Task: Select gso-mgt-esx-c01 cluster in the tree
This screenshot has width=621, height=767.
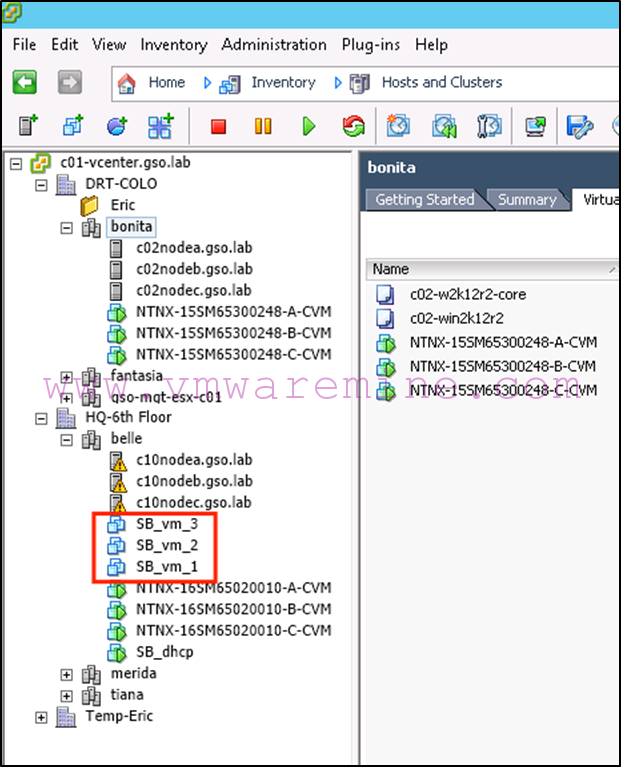Action: pos(166,397)
